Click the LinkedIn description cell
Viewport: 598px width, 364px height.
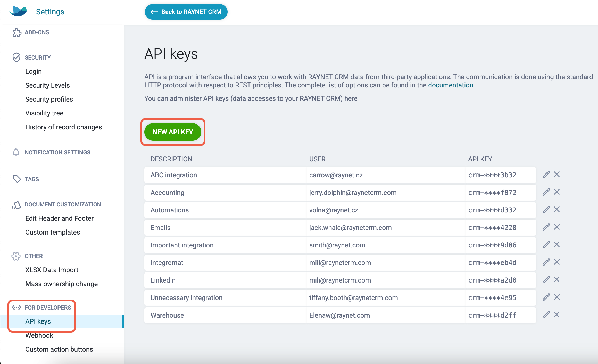[x=226, y=280]
